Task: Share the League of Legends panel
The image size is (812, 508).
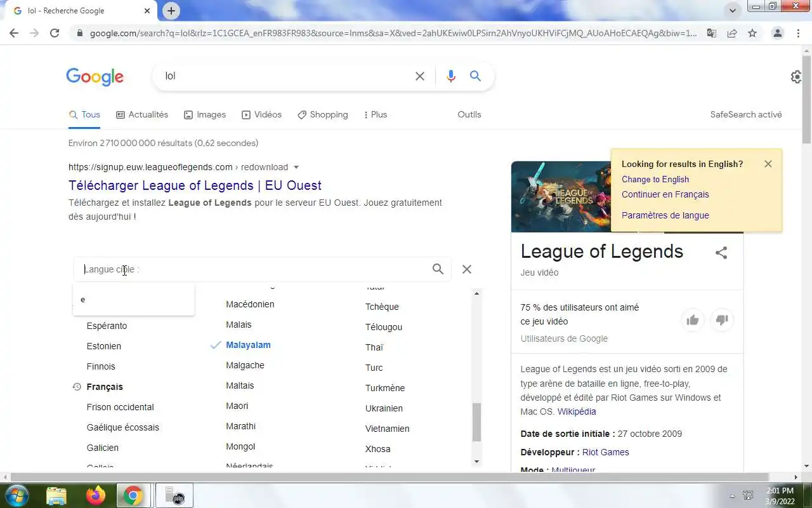Action: (x=721, y=253)
